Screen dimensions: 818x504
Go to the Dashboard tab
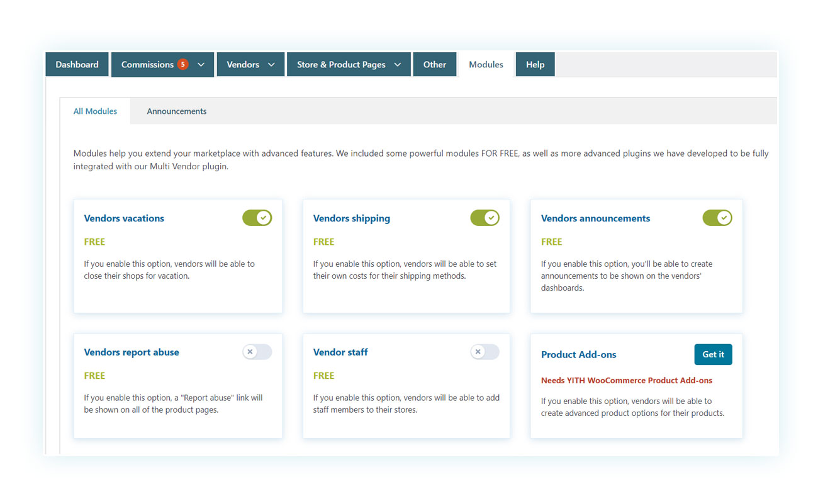point(77,65)
